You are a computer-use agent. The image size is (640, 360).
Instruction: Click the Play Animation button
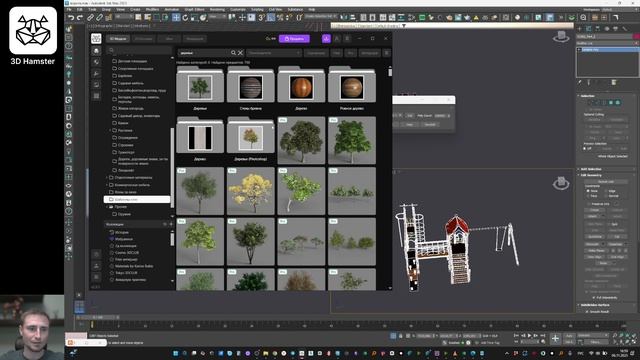click(529, 336)
